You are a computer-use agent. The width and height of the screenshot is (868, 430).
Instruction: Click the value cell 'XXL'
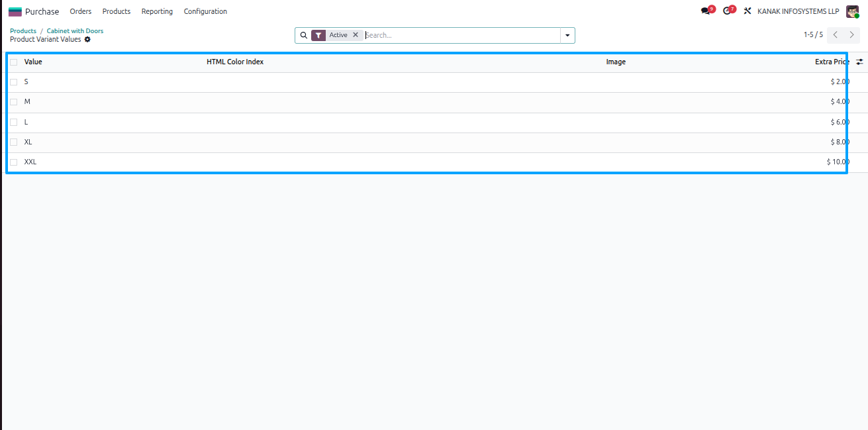[30, 162]
